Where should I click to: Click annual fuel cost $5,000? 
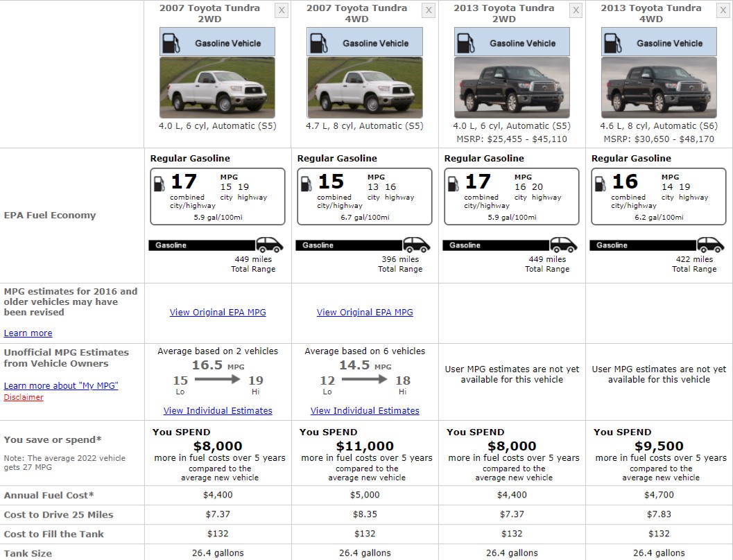[x=365, y=495]
